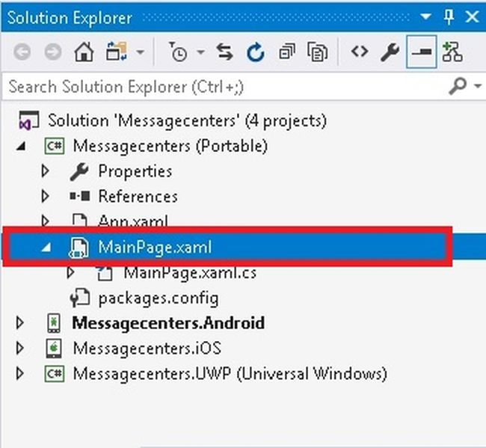Open the Window Position dropdown menu
The image size is (486, 448).
click(426, 16)
